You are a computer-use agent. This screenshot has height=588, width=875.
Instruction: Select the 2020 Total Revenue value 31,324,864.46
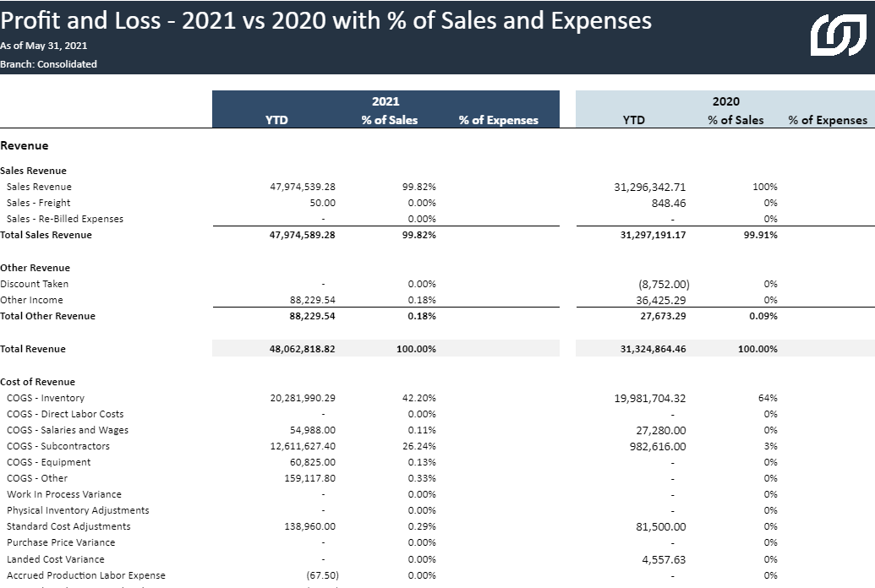pos(653,349)
